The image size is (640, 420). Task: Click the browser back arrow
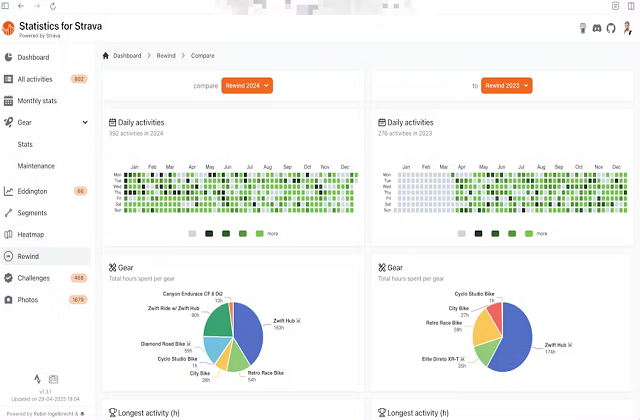coord(21,6)
